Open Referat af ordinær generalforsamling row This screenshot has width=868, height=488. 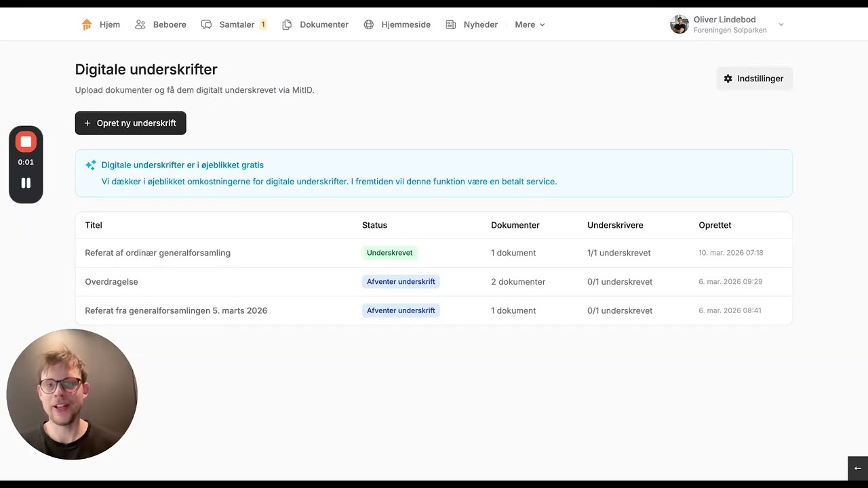coord(157,253)
